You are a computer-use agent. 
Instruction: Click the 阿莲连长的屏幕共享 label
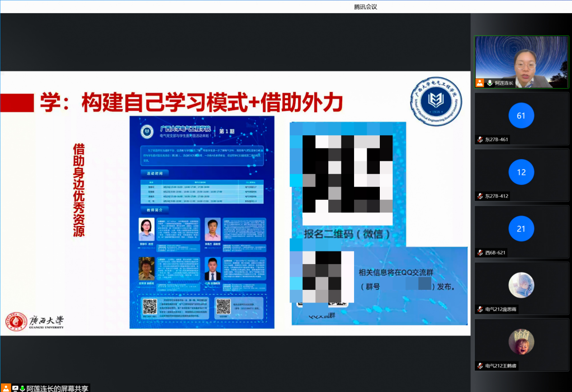[x=57, y=388]
